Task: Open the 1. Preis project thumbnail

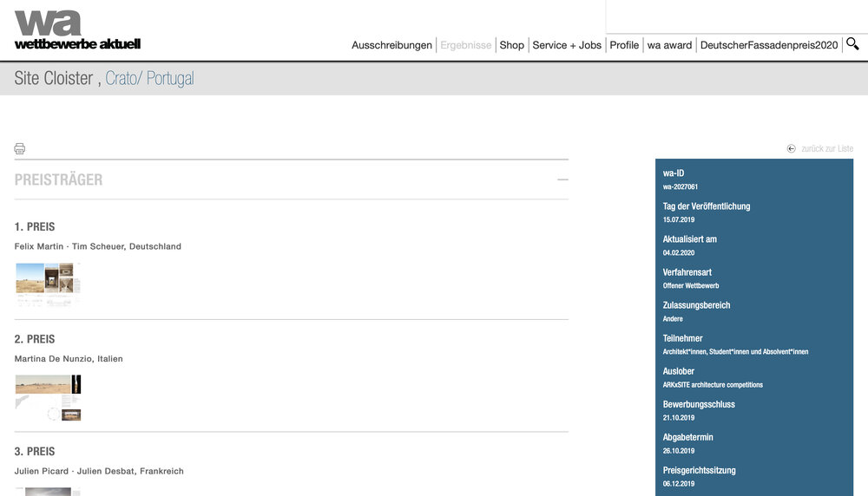Action: [x=48, y=284]
